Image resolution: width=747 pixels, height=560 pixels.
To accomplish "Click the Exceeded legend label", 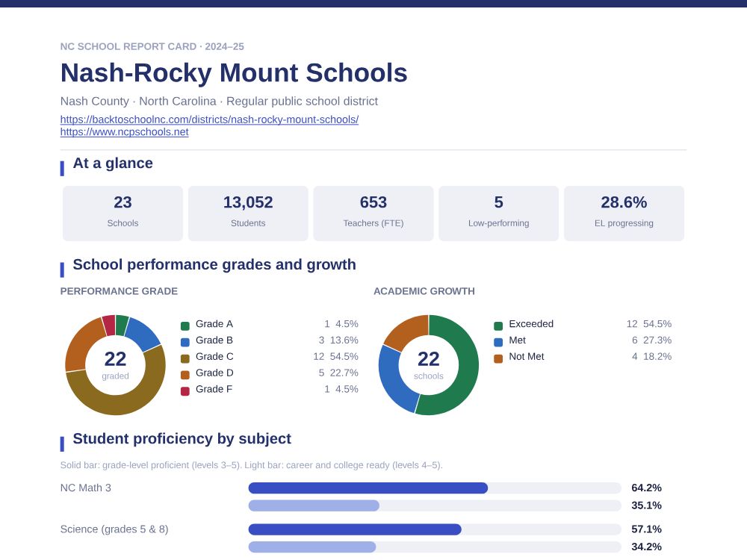I will tap(531, 324).
